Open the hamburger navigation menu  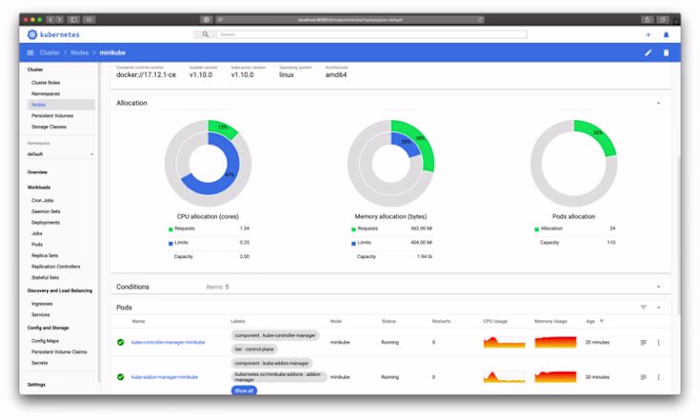pyautogui.click(x=30, y=53)
